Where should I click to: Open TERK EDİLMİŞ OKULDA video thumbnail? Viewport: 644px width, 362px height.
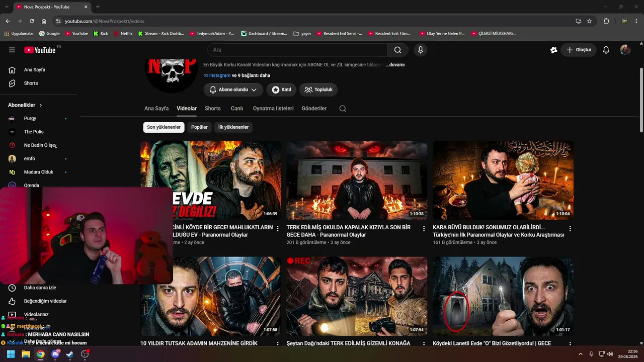[x=357, y=180]
